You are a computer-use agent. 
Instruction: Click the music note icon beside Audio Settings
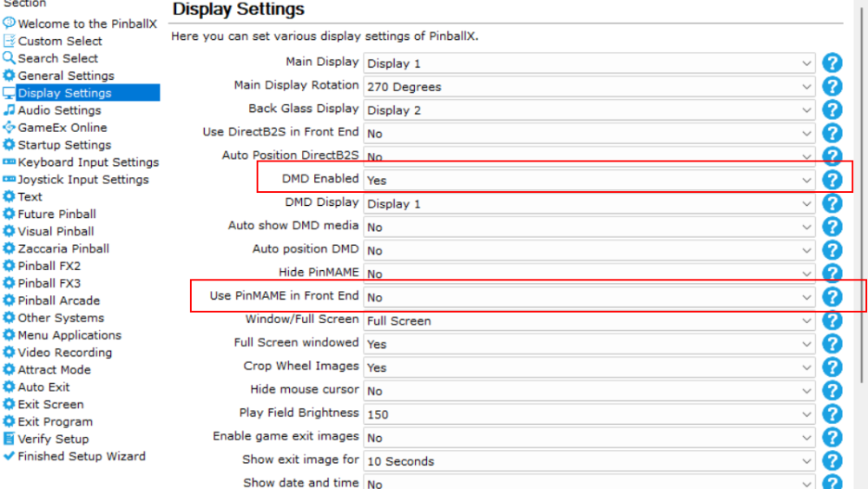coord(9,109)
